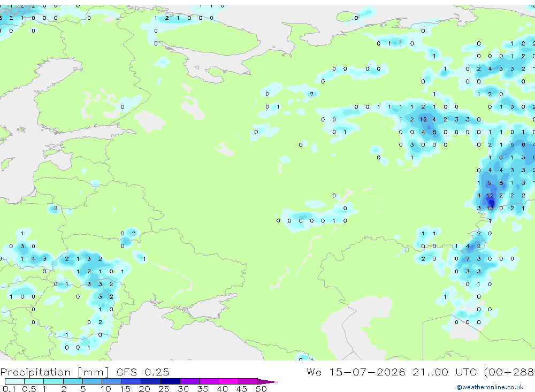Select the 0.5–1 mm legend color swatch
Viewport: 535px width, 392px height.
[34, 381]
